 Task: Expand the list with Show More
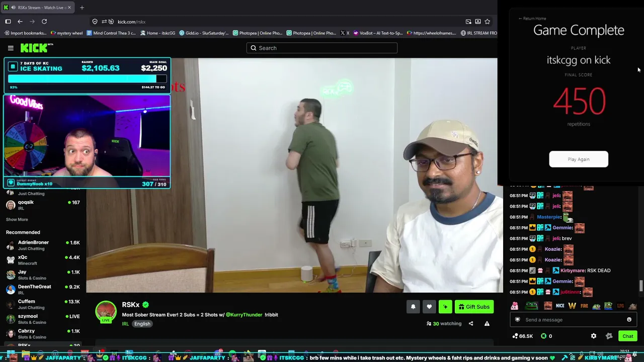pyautogui.click(x=17, y=219)
